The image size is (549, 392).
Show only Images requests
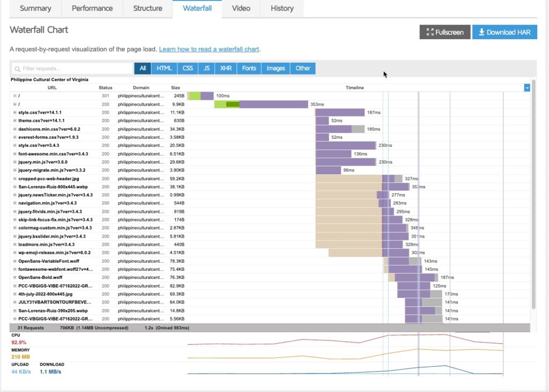pos(276,69)
